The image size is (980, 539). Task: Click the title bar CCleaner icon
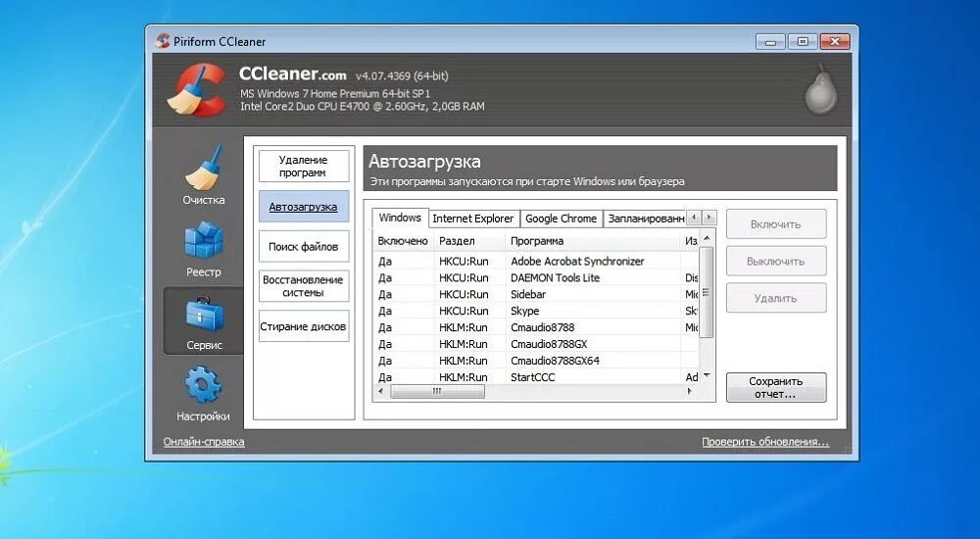(163, 41)
